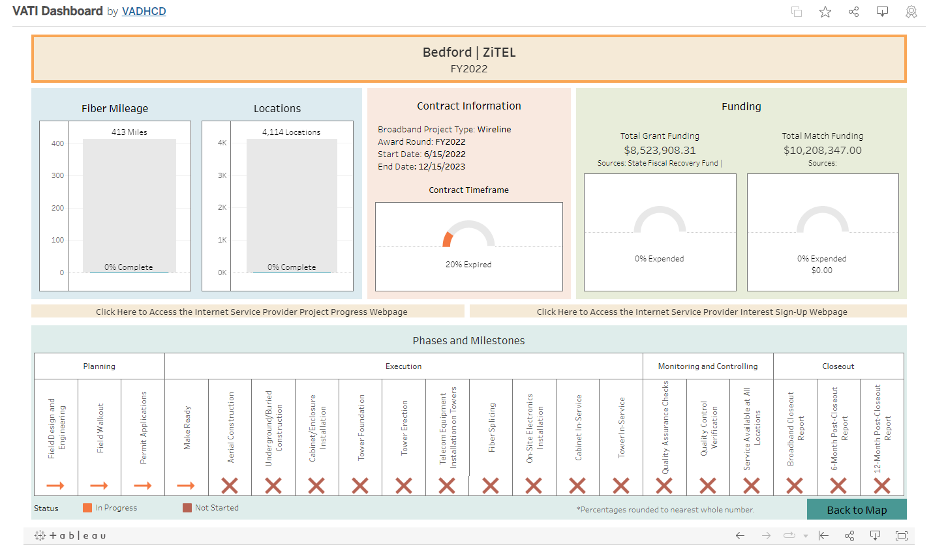Open the Tableau logo link in footer
931x560 pixels.
[70, 535]
